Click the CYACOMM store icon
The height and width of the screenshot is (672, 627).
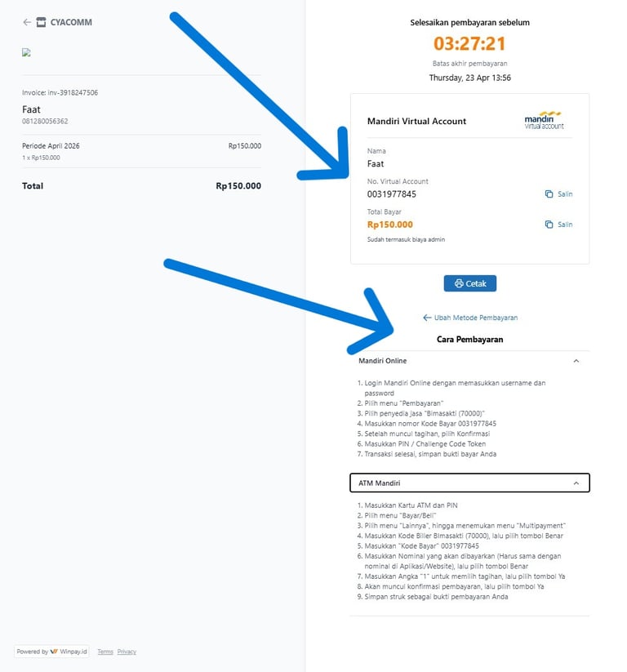(x=42, y=22)
